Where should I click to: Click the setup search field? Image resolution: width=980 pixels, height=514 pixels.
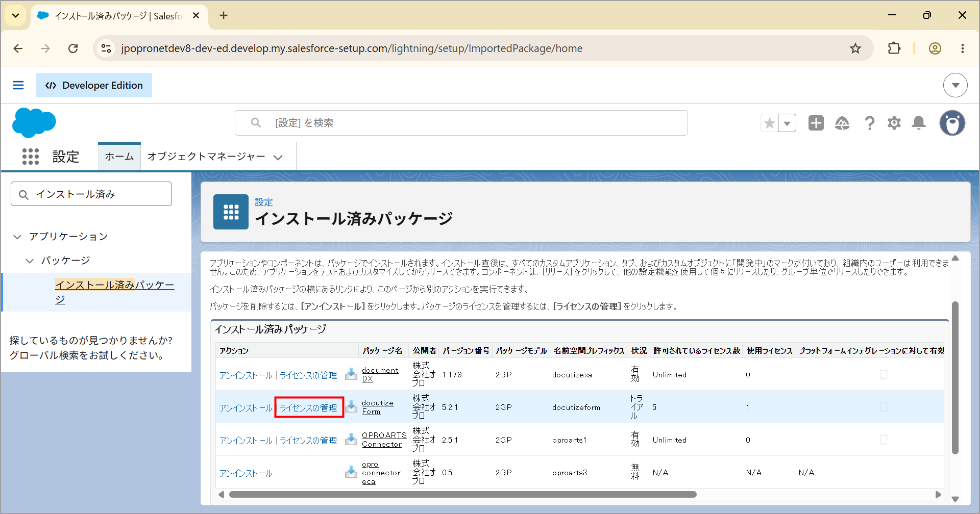point(461,123)
